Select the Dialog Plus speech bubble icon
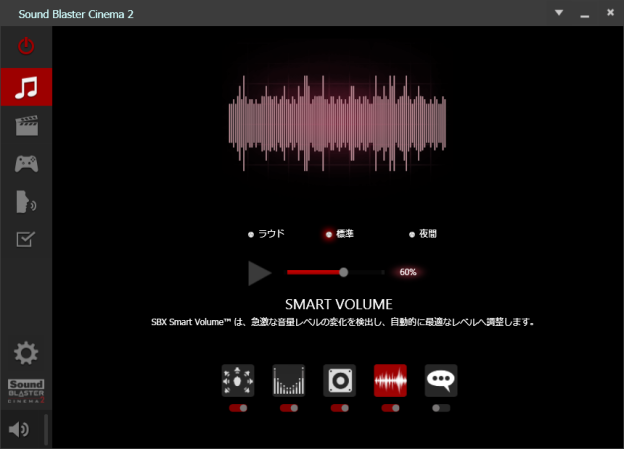624x449 pixels. tap(441, 381)
